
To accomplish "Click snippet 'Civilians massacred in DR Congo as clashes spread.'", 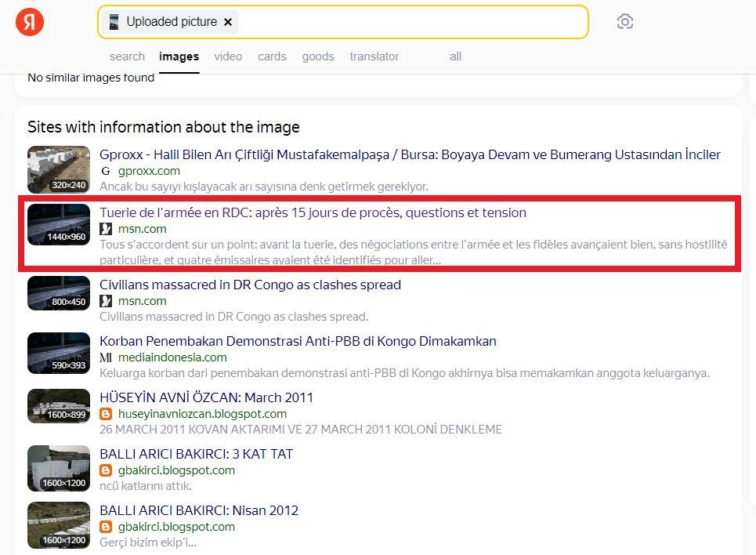I will [233, 317].
